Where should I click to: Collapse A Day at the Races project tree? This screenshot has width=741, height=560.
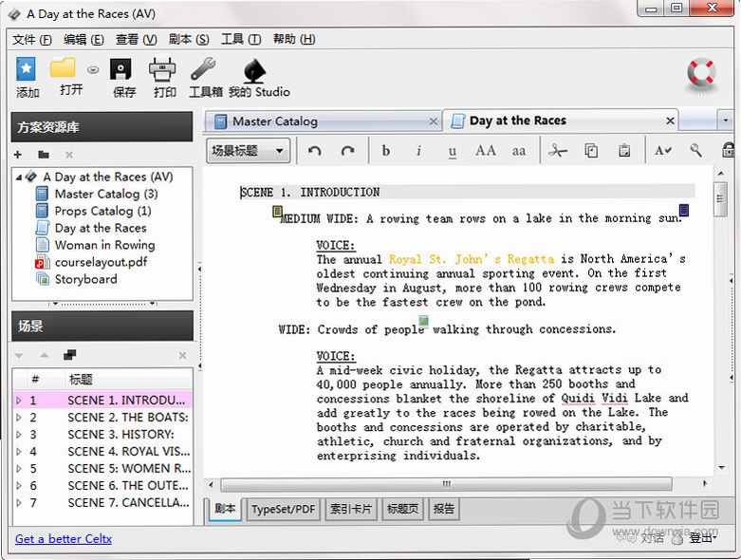click(x=19, y=177)
